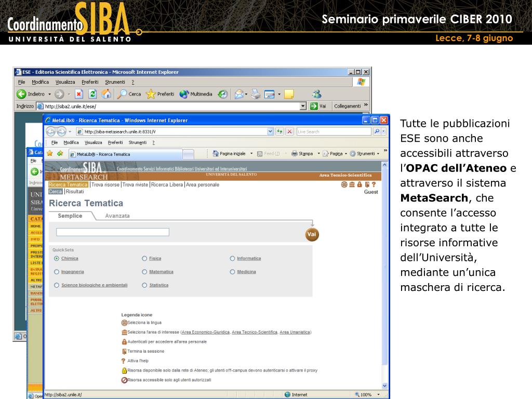Select the Informatica radio button
This screenshot has width=532, height=399.
point(232,259)
